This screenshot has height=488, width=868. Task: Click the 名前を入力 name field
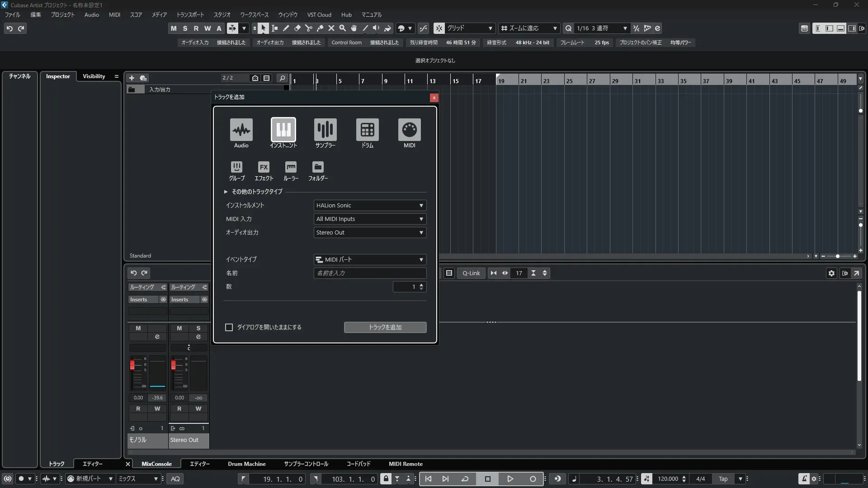point(370,273)
